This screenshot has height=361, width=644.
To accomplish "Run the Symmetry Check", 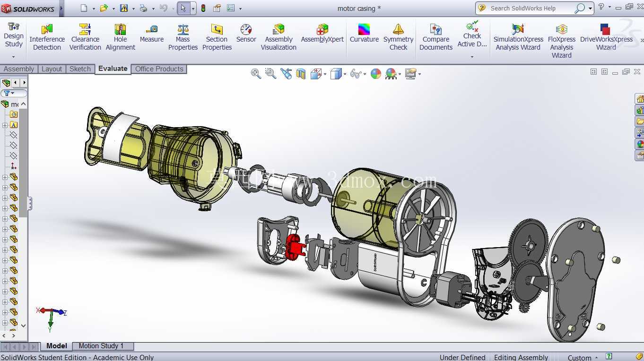I will [x=398, y=37].
